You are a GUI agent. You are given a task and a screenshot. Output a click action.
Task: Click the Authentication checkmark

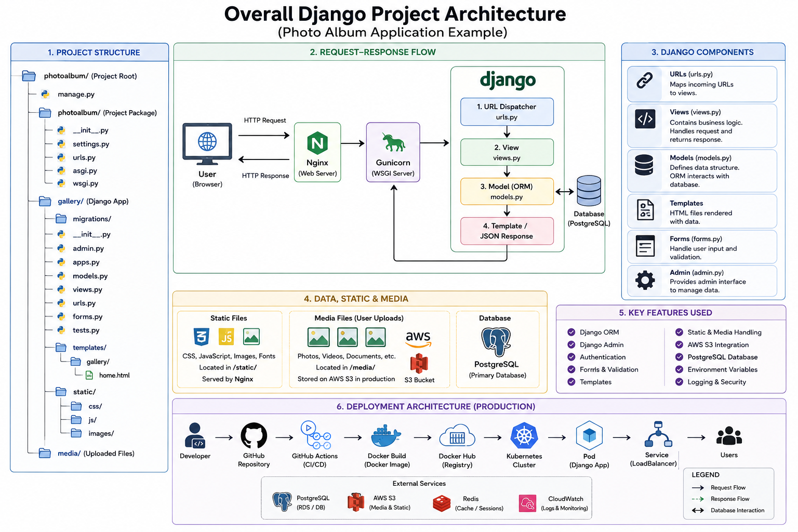tap(571, 357)
